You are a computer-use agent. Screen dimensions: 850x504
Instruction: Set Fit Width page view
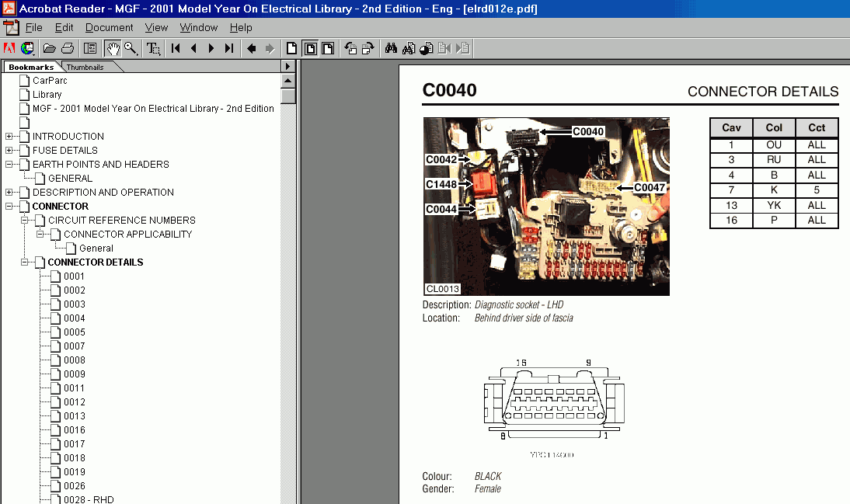click(x=328, y=49)
